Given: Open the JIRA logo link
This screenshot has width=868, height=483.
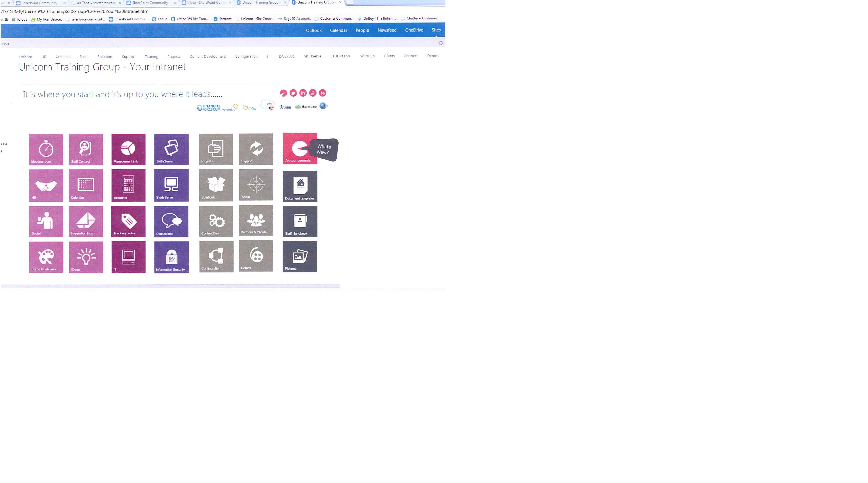Looking at the screenshot, I should pyautogui.click(x=285, y=107).
